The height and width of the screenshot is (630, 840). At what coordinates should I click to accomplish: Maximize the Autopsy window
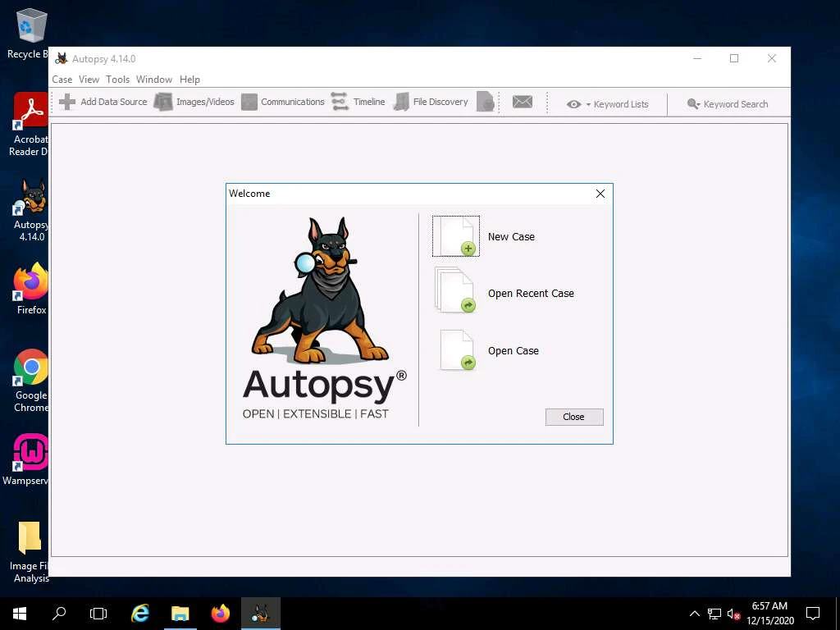pyautogui.click(x=734, y=58)
